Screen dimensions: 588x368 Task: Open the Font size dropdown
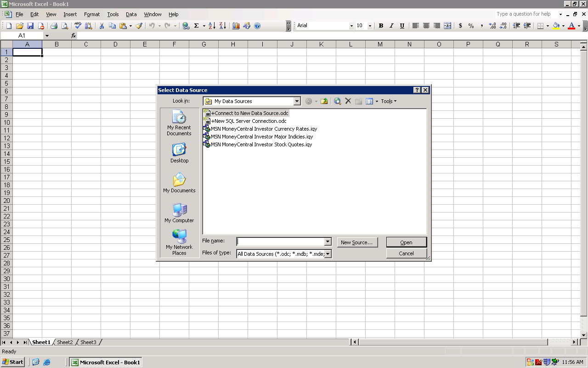[370, 26]
